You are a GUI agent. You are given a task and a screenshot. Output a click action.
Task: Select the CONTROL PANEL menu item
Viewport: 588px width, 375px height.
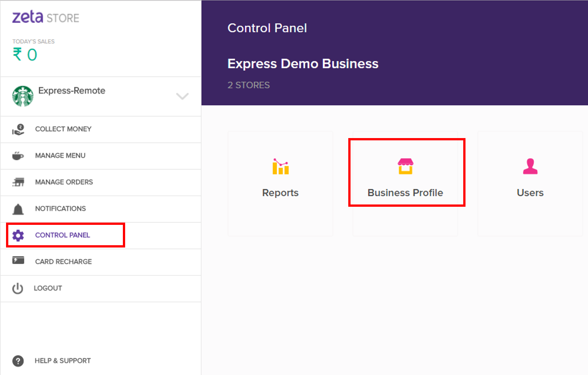(63, 235)
